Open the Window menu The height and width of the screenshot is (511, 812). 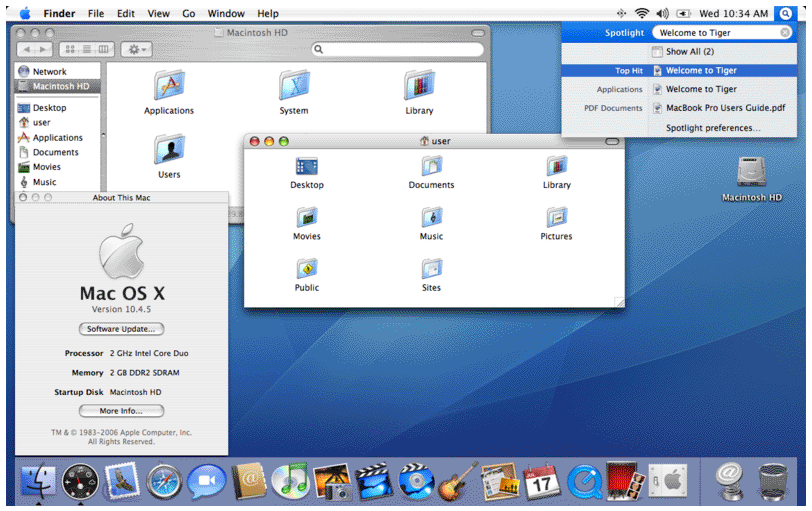[x=226, y=13]
